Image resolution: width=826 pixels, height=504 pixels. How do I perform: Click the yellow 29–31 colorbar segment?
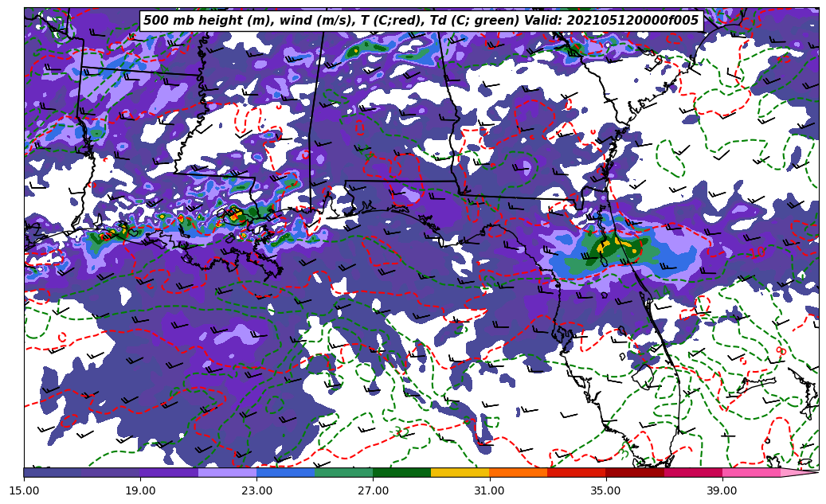[460, 472]
